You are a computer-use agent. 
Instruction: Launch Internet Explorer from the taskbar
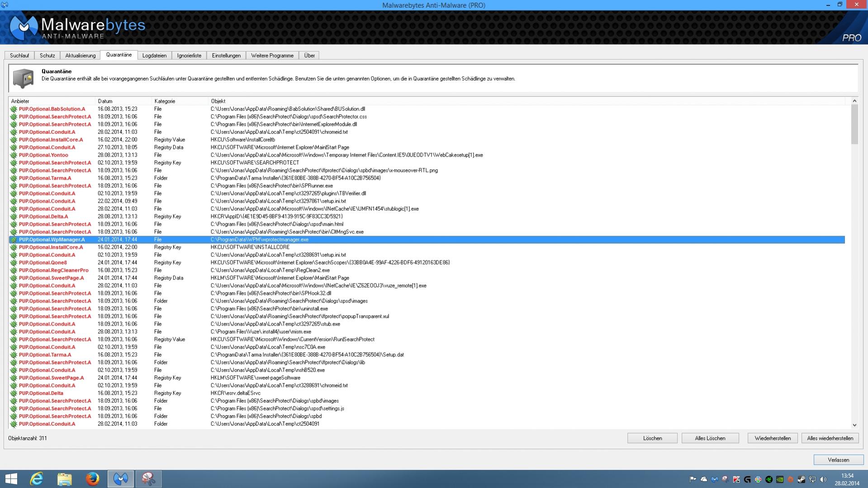point(36,479)
